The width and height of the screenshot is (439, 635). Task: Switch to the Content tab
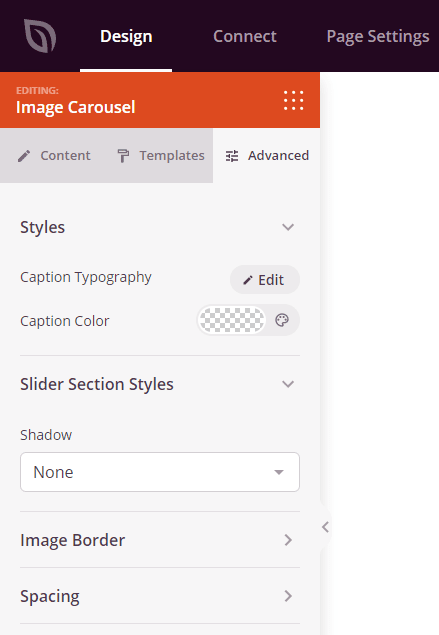(x=54, y=156)
